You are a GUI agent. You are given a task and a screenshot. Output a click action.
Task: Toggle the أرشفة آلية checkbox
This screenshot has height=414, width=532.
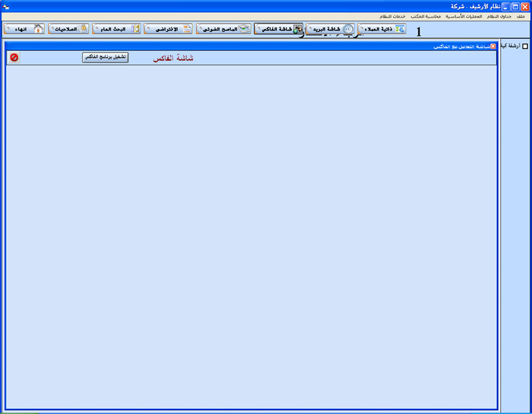pos(525,47)
